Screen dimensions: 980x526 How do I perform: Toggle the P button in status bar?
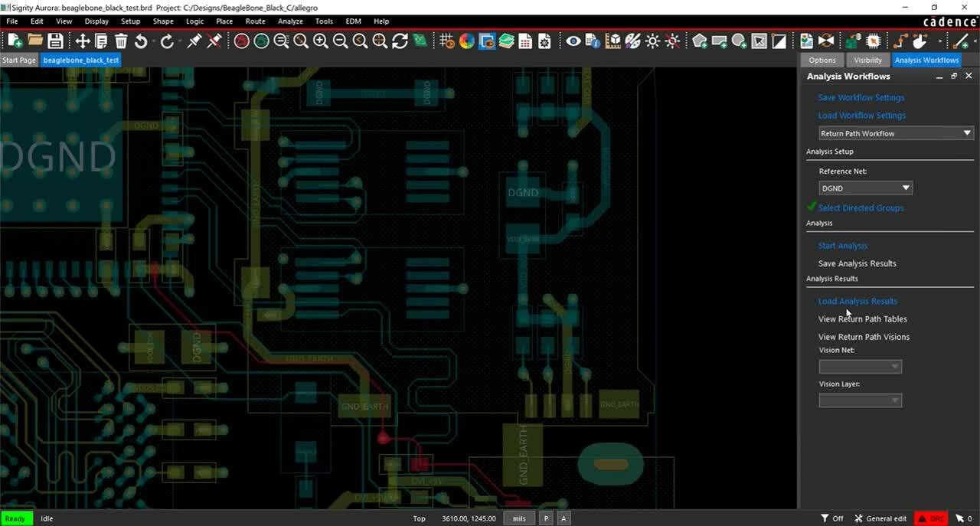(547, 518)
